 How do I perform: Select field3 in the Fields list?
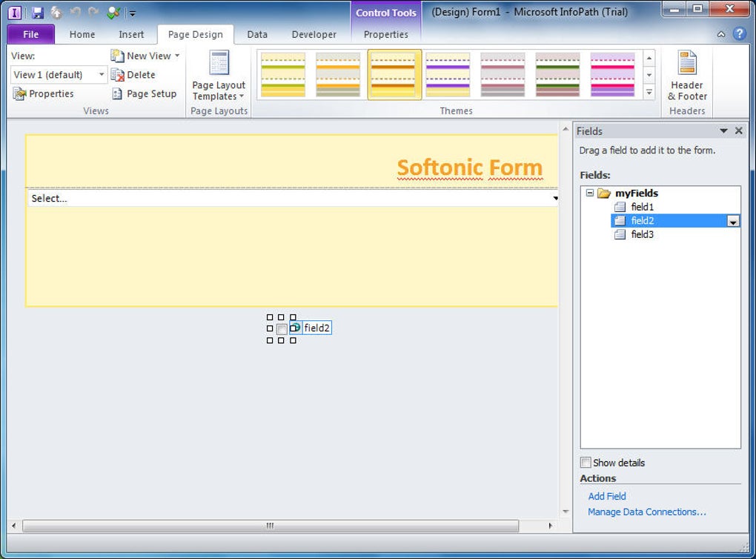tap(642, 234)
